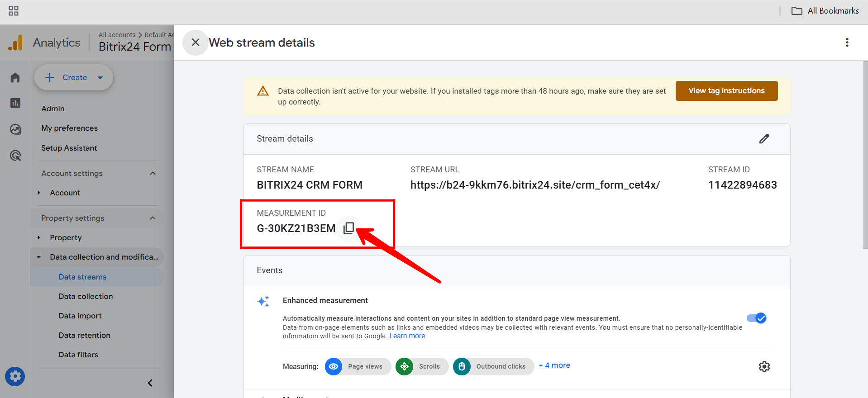Click View tag instructions button
Viewport: 868px width, 398px height.
pos(726,91)
